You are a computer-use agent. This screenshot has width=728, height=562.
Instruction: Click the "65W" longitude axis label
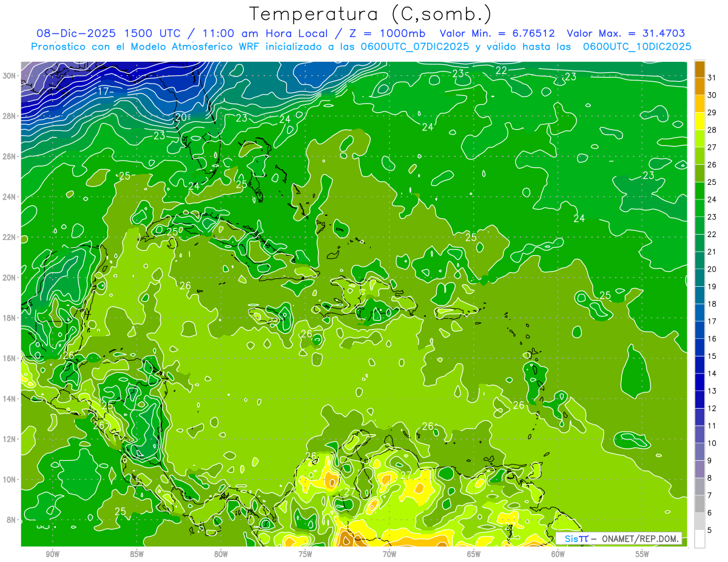point(474,554)
